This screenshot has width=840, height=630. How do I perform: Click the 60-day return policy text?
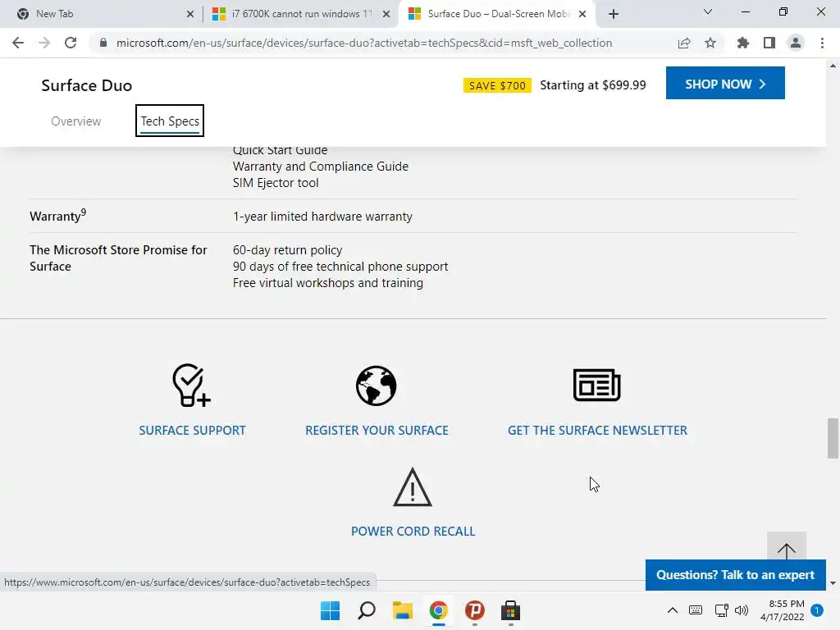tap(288, 250)
